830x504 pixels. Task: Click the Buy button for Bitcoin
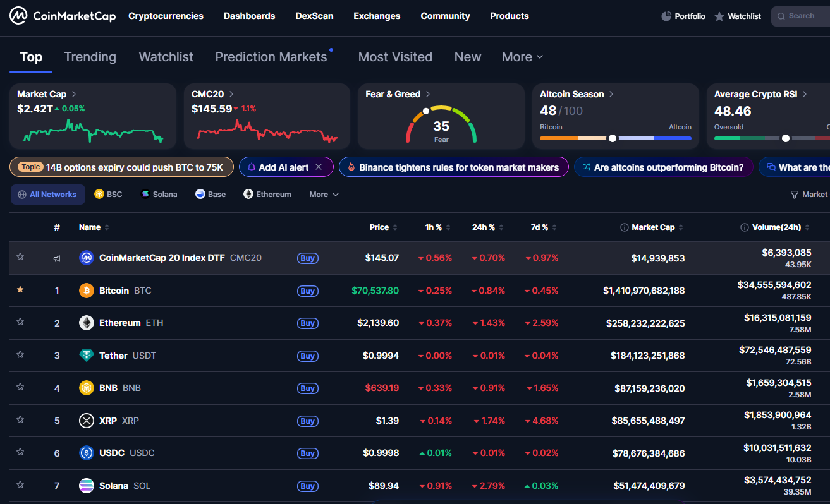307,291
